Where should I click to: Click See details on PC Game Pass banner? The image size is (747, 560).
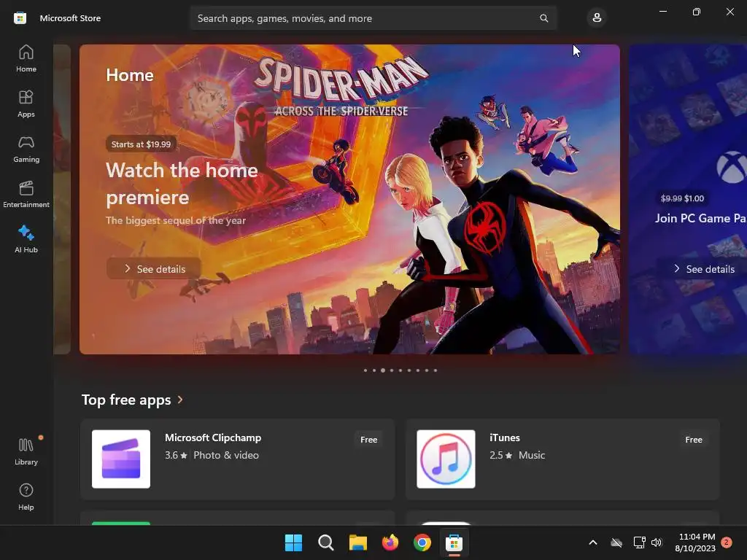tap(704, 269)
